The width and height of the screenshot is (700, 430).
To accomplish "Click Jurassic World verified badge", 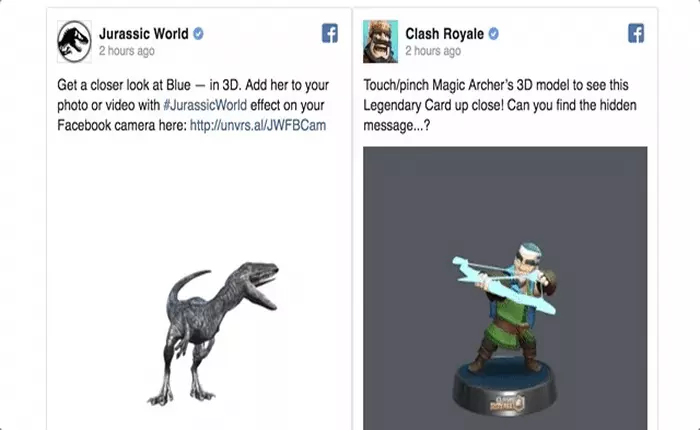I will pos(198,33).
